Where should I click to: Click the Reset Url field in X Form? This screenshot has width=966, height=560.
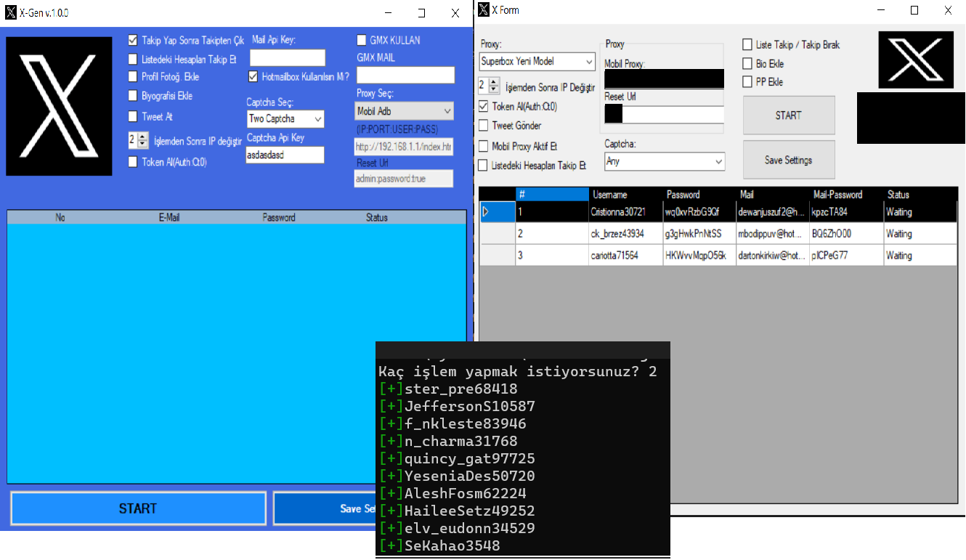(665, 114)
